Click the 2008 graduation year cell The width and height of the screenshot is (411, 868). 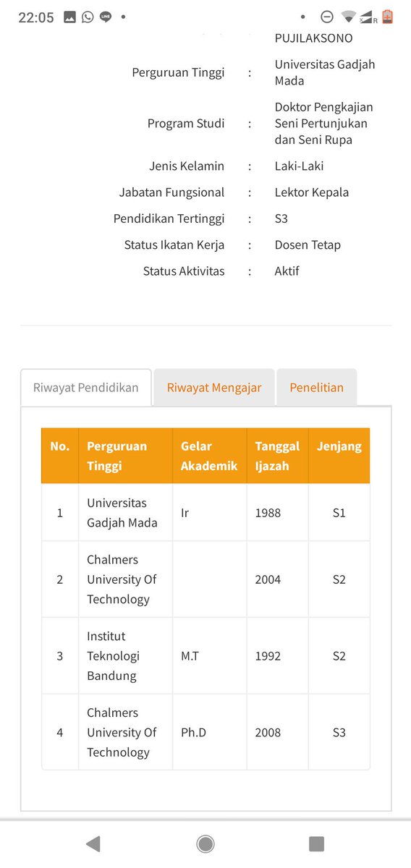tap(277, 732)
